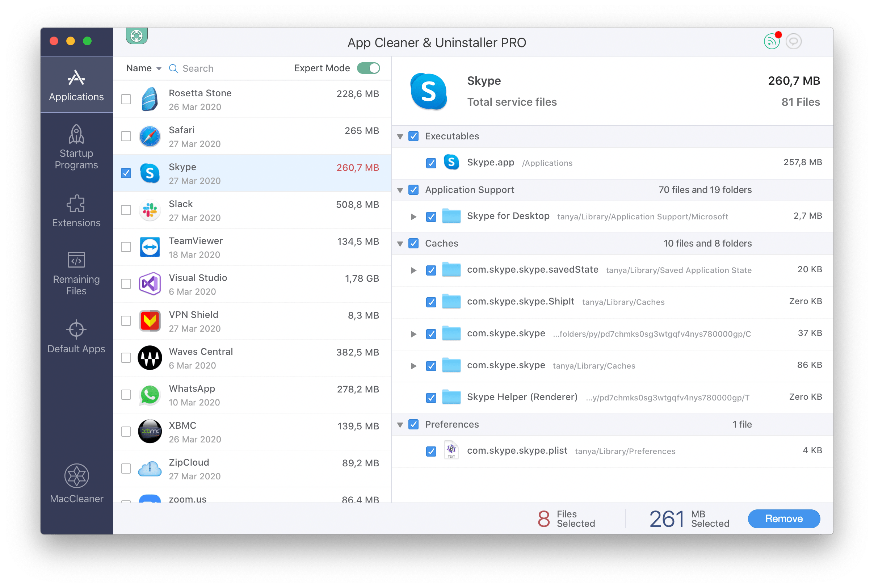Select Default Apps panel
Screen dimensions: 874x588
[x=74, y=340]
